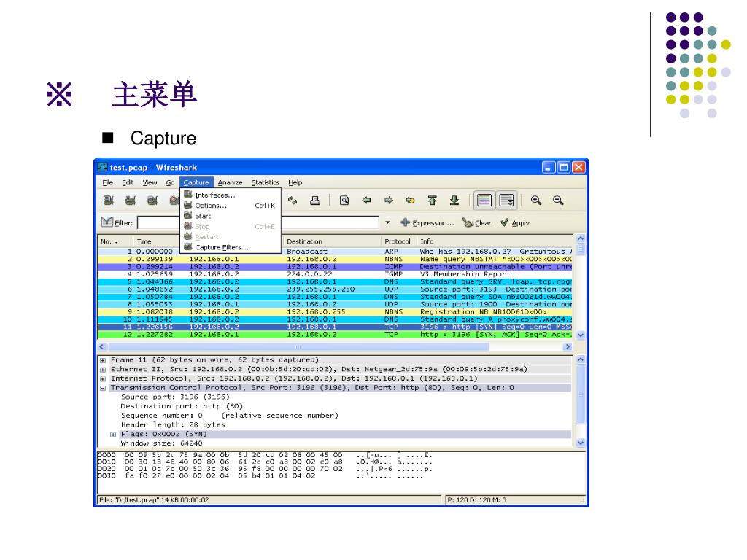Open the Analyze menu
This screenshot has height=560, width=747.
(x=230, y=182)
